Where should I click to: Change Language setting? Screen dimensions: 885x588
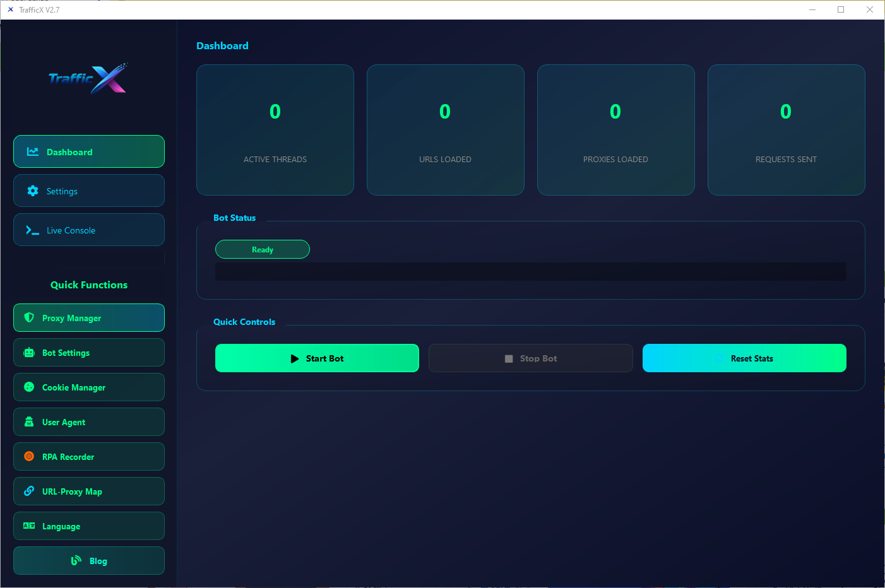[89, 526]
